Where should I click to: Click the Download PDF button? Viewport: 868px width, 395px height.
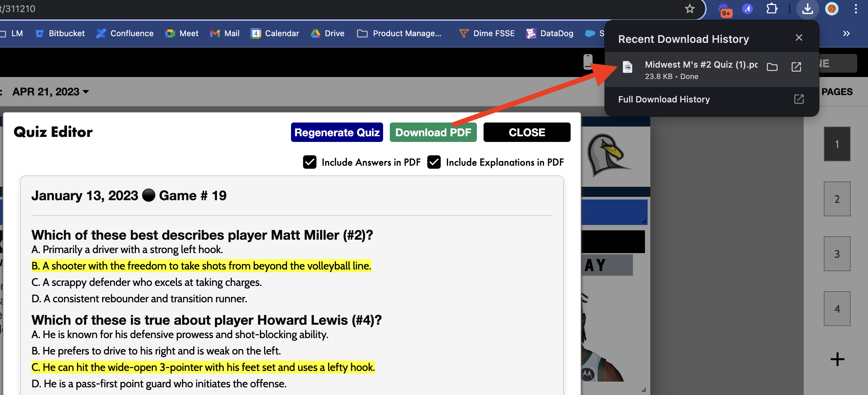(x=433, y=132)
